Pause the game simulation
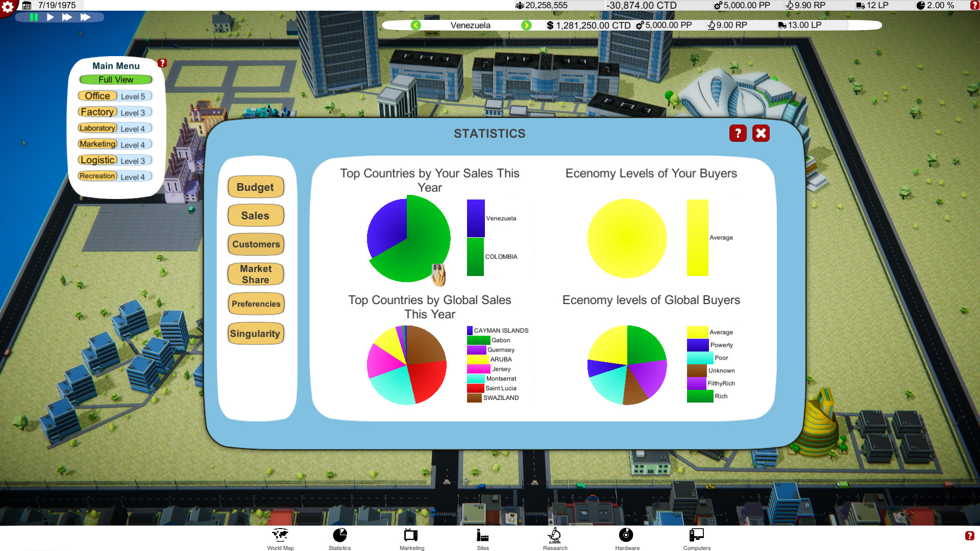Image resolution: width=980 pixels, height=551 pixels. (33, 17)
